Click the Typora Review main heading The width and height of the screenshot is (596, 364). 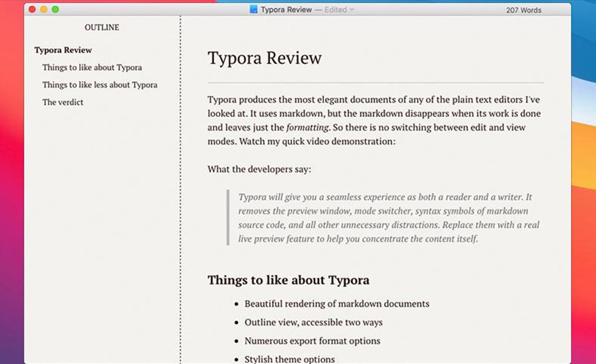(x=265, y=58)
